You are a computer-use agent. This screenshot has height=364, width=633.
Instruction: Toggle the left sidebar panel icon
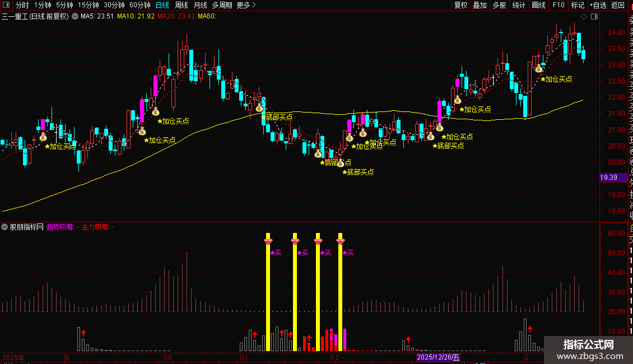point(6,5)
